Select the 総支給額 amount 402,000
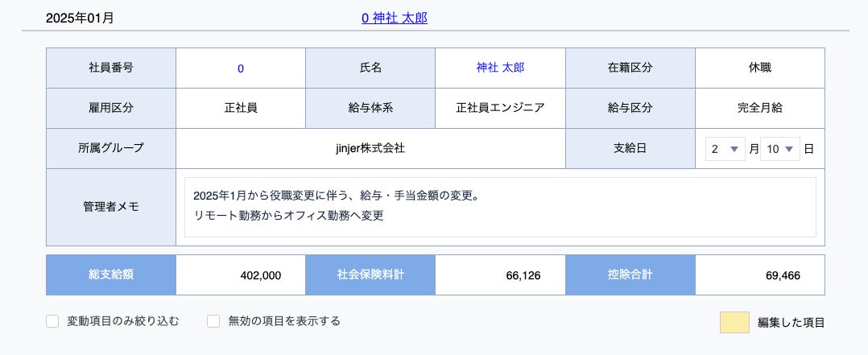 [x=260, y=275]
